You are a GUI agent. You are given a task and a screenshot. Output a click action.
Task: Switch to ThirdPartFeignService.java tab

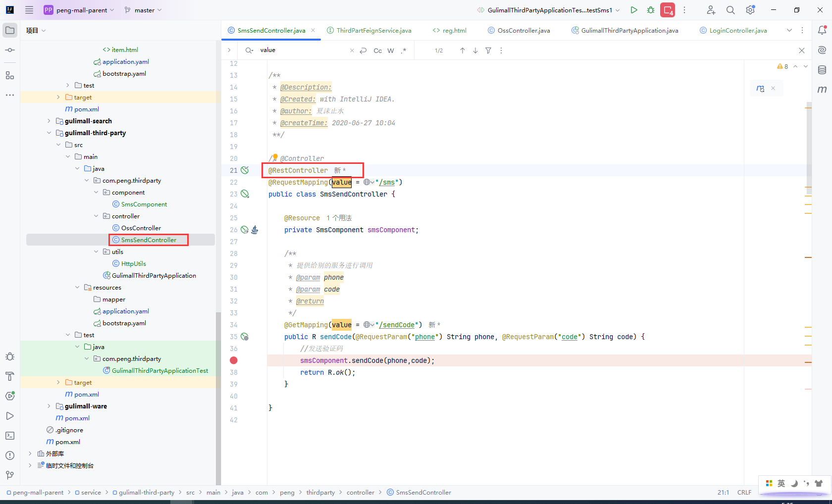369,30
